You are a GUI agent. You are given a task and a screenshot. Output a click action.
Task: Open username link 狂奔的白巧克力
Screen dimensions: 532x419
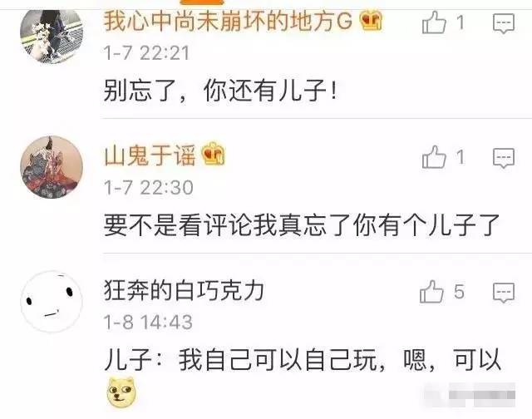click(184, 290)
